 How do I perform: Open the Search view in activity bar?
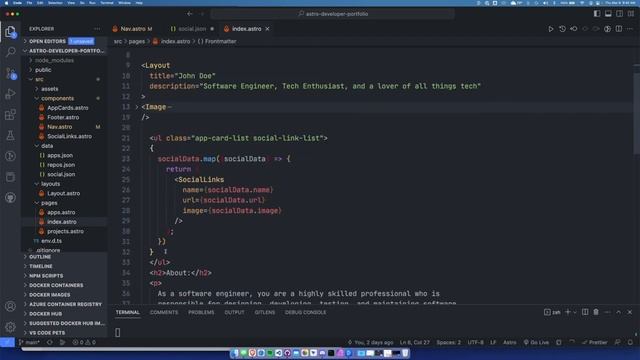11,52
